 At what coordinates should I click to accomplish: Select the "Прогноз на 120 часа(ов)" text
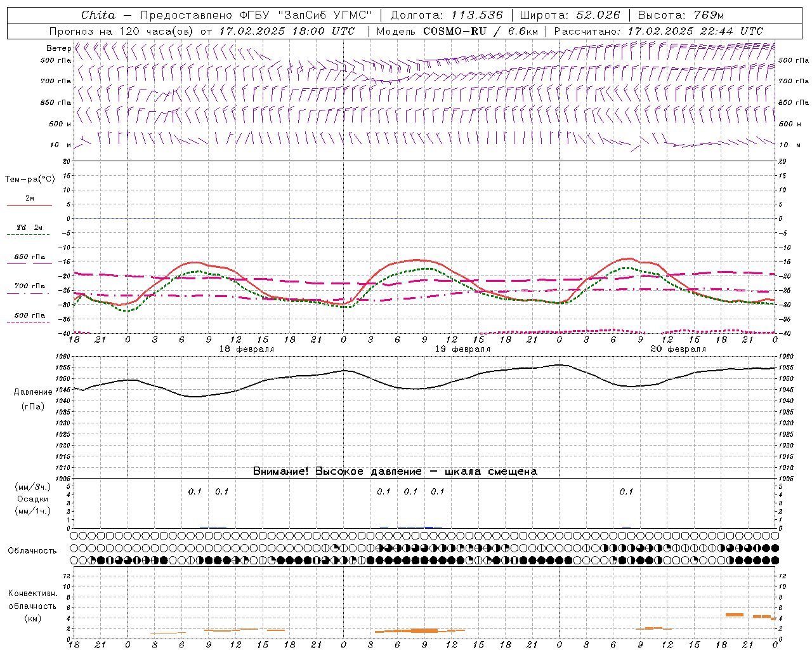(x=122, y=31)
